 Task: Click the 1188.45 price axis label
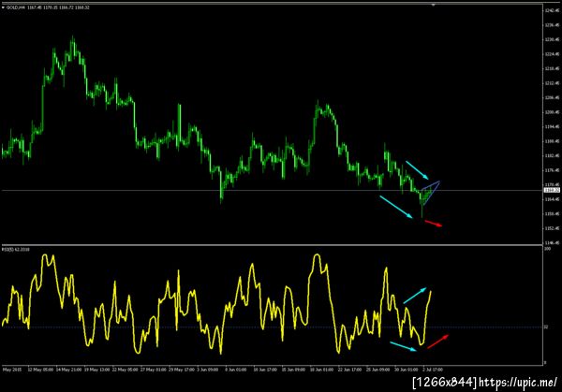[552, 141]
